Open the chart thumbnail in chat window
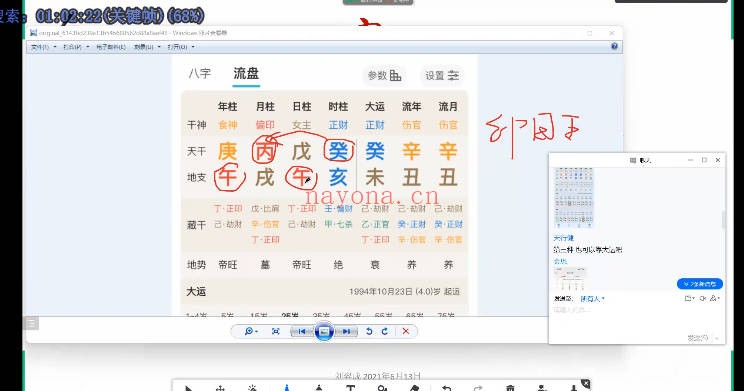The width and height of the screenshot is (744, 391). [574, 197]
